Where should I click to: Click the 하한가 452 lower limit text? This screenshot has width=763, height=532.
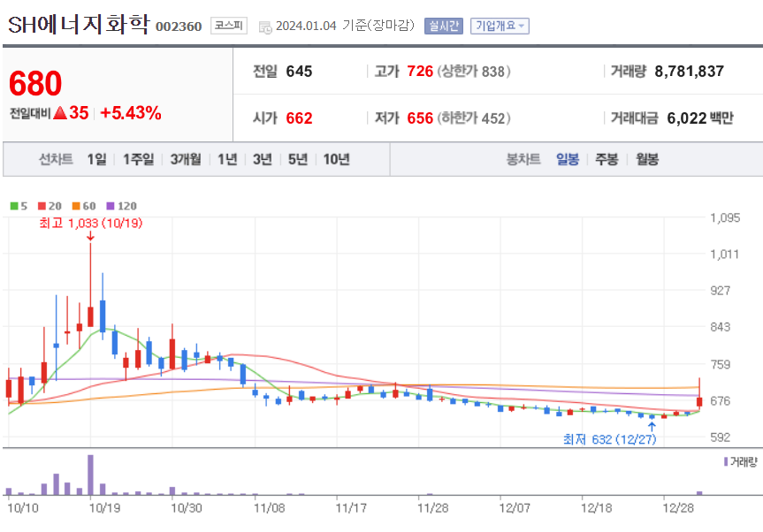(474, 118)
